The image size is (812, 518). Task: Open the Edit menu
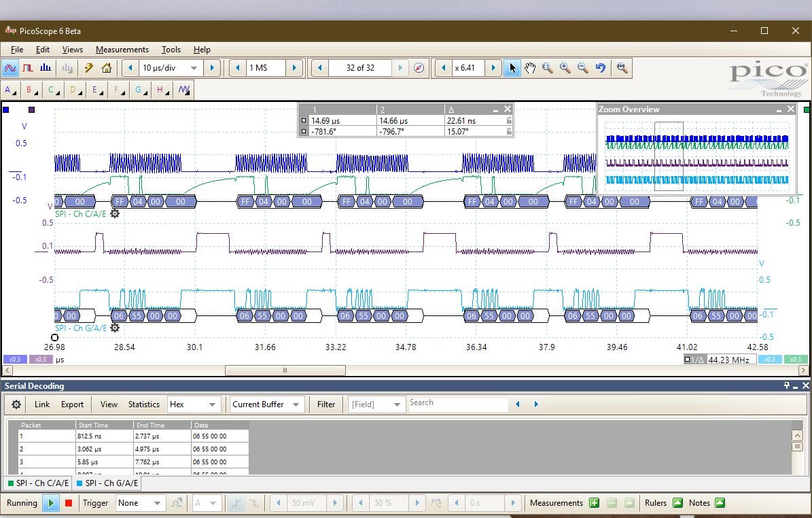tap(42, 49)
